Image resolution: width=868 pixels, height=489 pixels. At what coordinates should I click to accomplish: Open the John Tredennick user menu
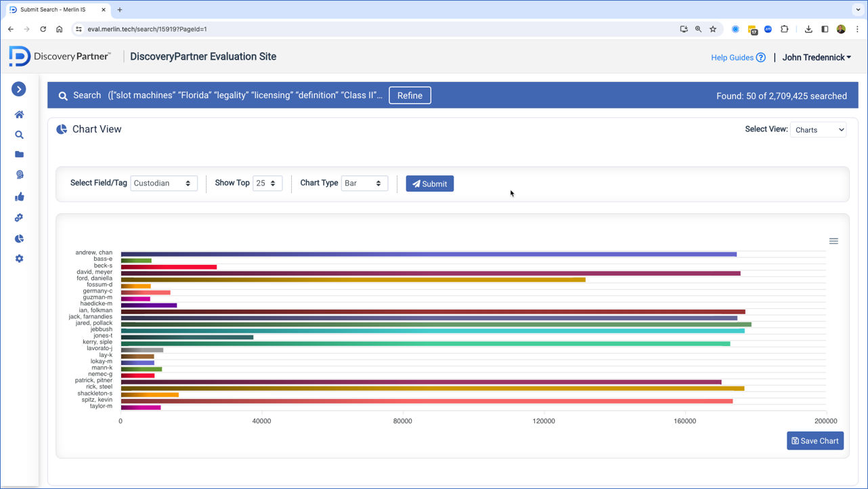(x=817, y=58)
